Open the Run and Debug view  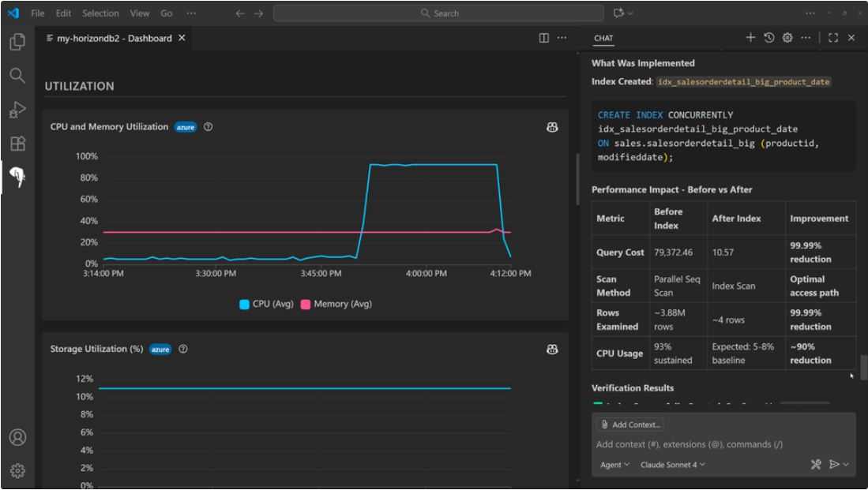[17, 110]
